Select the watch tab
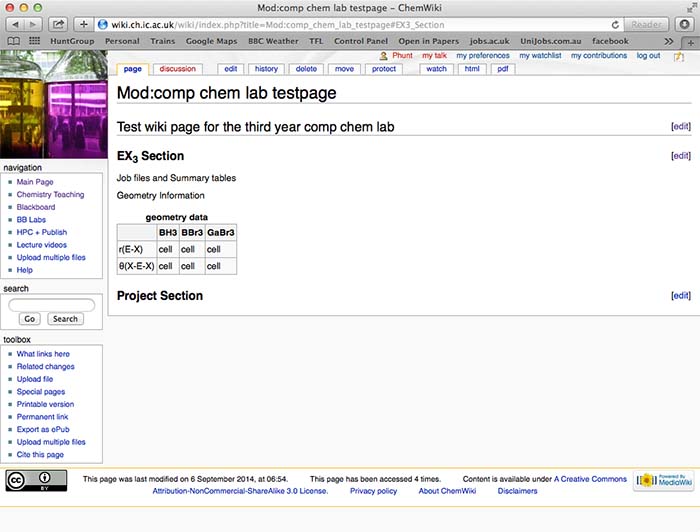The width and height of the screenshot is (700, 532). tap(436, 69)
